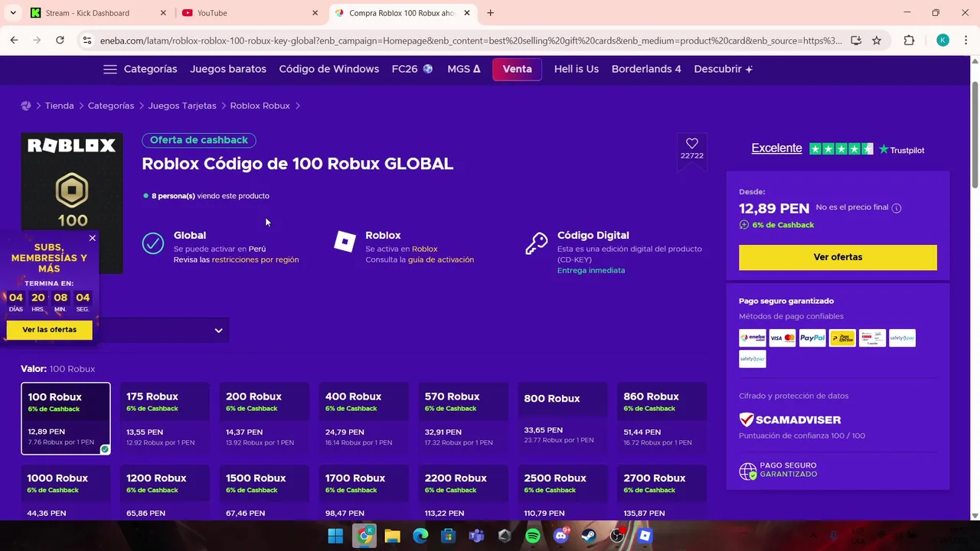Select the 1200 Robux value card
The height and width of the screenshot is (551, 980).
pos(165,493)
